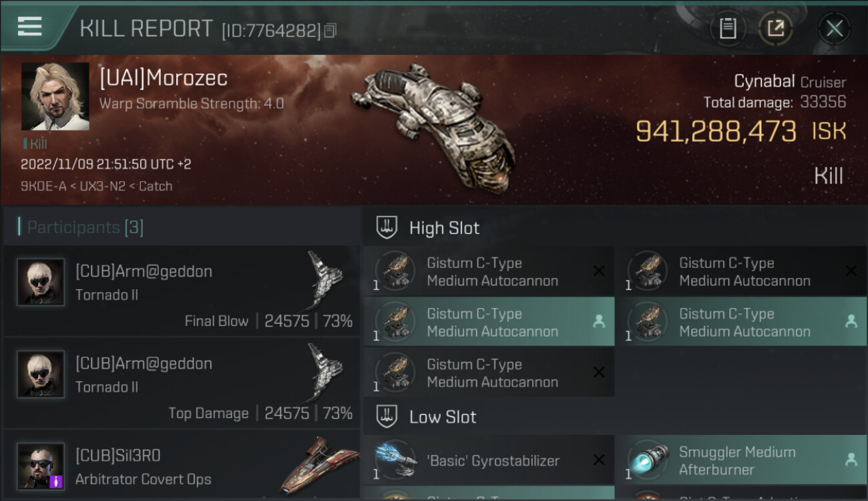
Task: Open the hamburger menu icon
Action: (29, 27)
